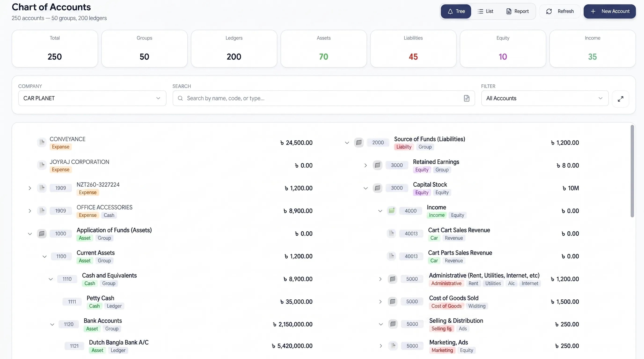Screen dimensions: 644x359
Task: Click the Application of Funds group folder icon
Action: [x=42, y=234]
